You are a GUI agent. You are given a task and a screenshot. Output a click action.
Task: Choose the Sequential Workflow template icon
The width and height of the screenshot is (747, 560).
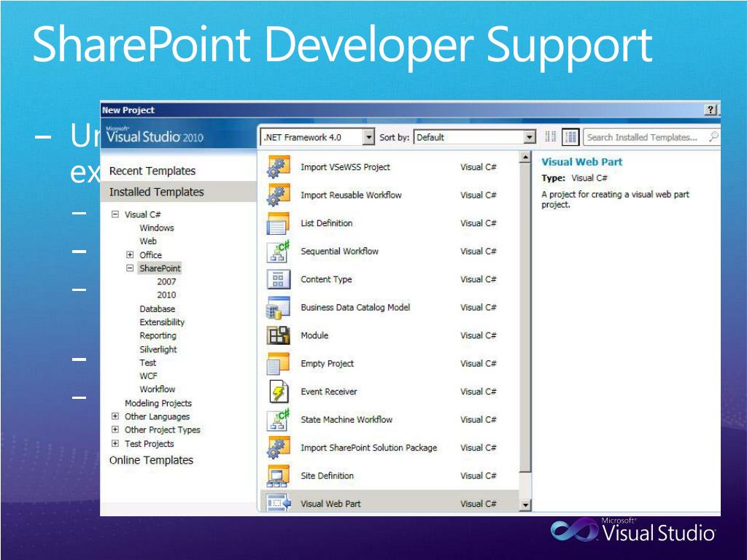pos(278,252)
